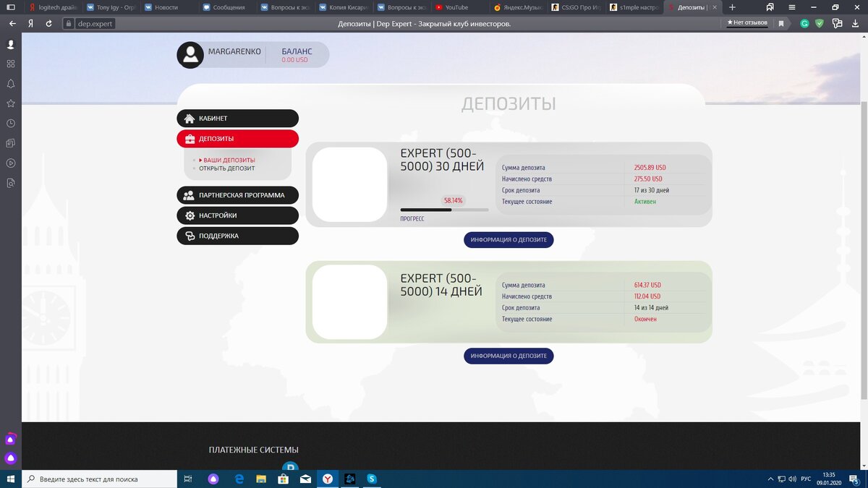Click the home icon on КАБИНЕТ menu item
Screen dimensions: 868x488
pos(190,118)
